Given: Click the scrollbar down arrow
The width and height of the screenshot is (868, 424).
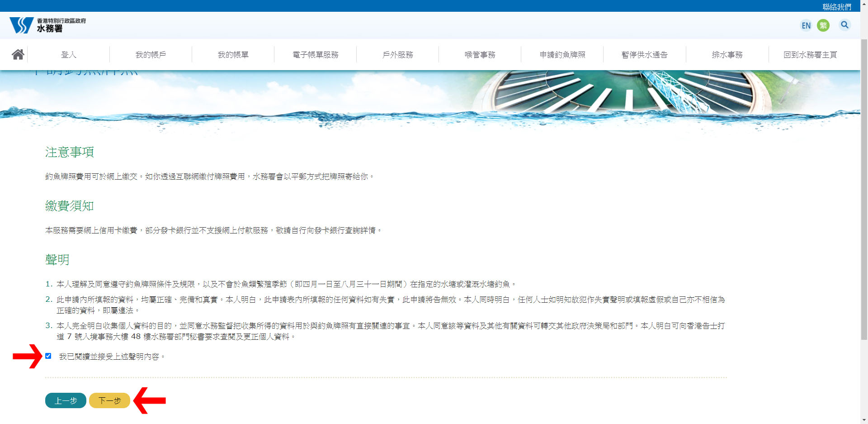Looking at the screenshot, I should click(863, 420).
